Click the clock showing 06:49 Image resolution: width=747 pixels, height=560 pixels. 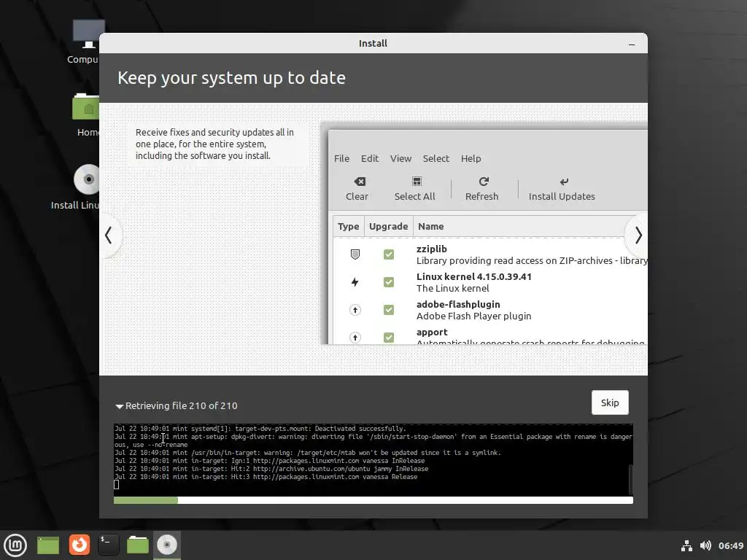(x=731, y=545)
